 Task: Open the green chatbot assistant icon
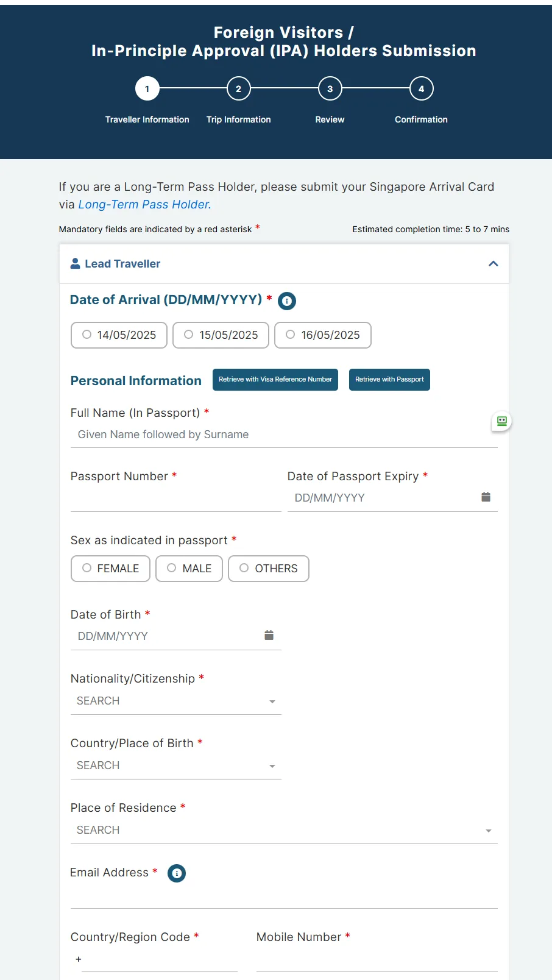pos(501,421)
